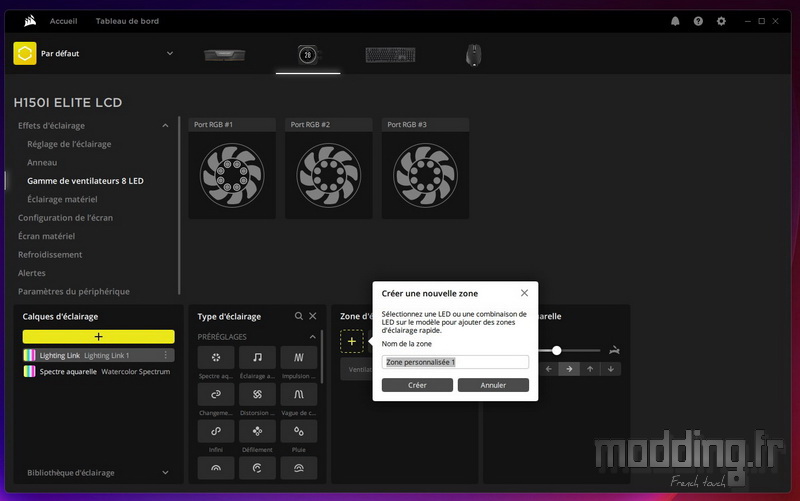Image resolution: width=800 pixels, height=501 pixels.
Task: Select the RAM memory device icon
Action: click(224, 55)
